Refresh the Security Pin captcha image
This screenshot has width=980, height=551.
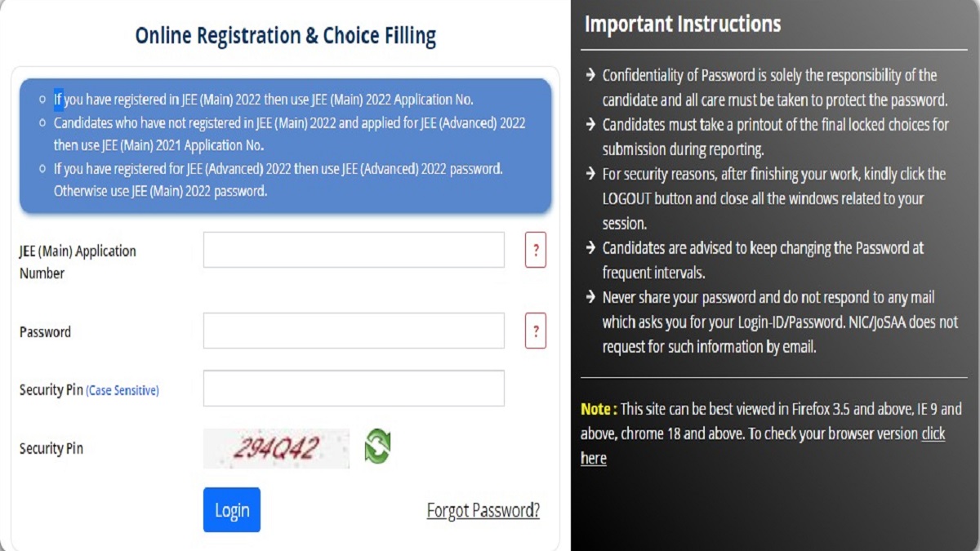[x=377, y=447]
